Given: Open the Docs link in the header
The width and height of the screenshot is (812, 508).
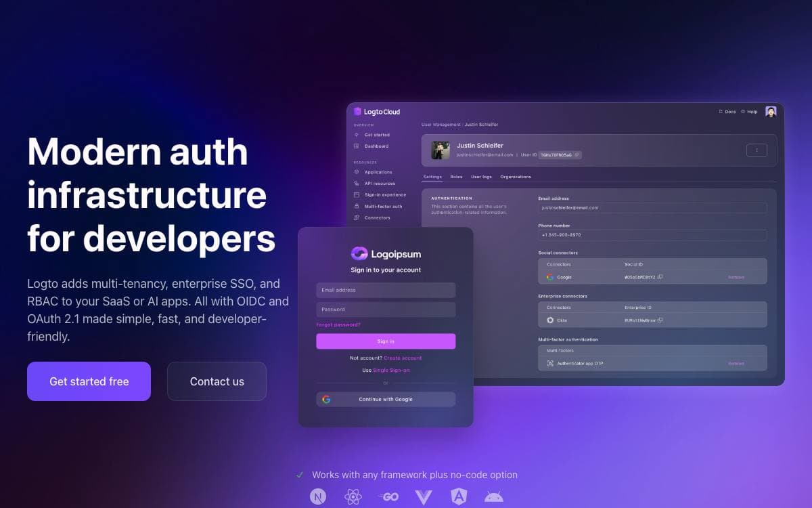Looking at the screenshot, I should click(727, 112).
